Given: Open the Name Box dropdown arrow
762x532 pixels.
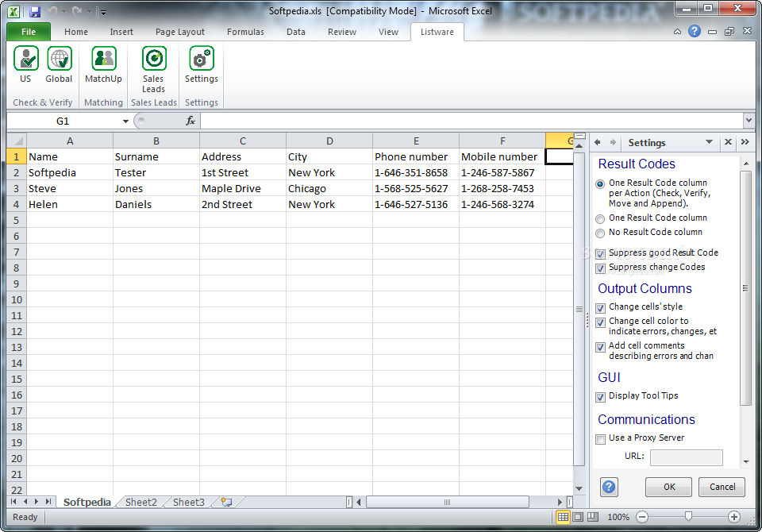Looking at the screenshot, I should (125, 121).
